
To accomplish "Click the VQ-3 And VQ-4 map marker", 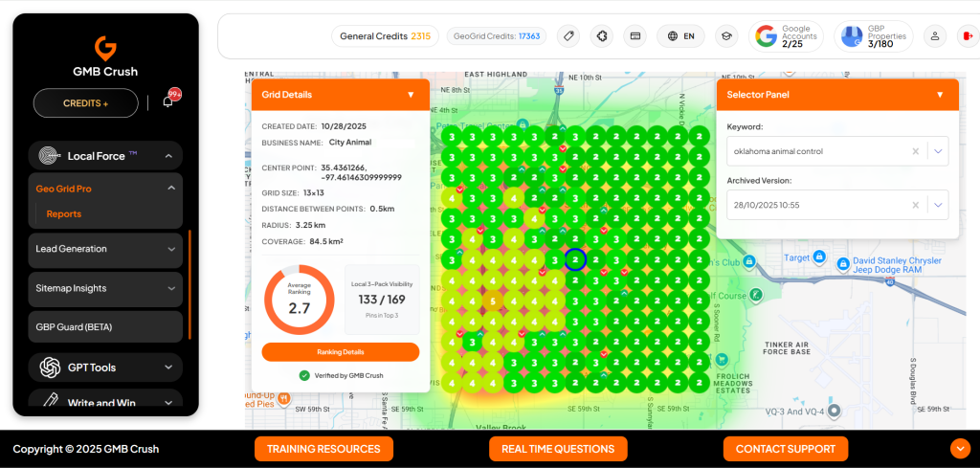I will (834, 412).
